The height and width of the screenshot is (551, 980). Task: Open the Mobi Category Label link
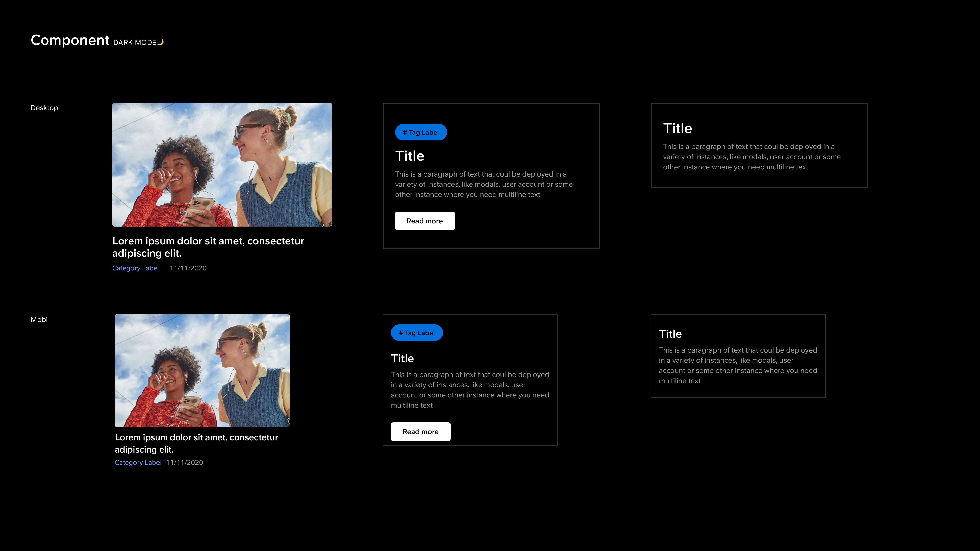[138, 462]
